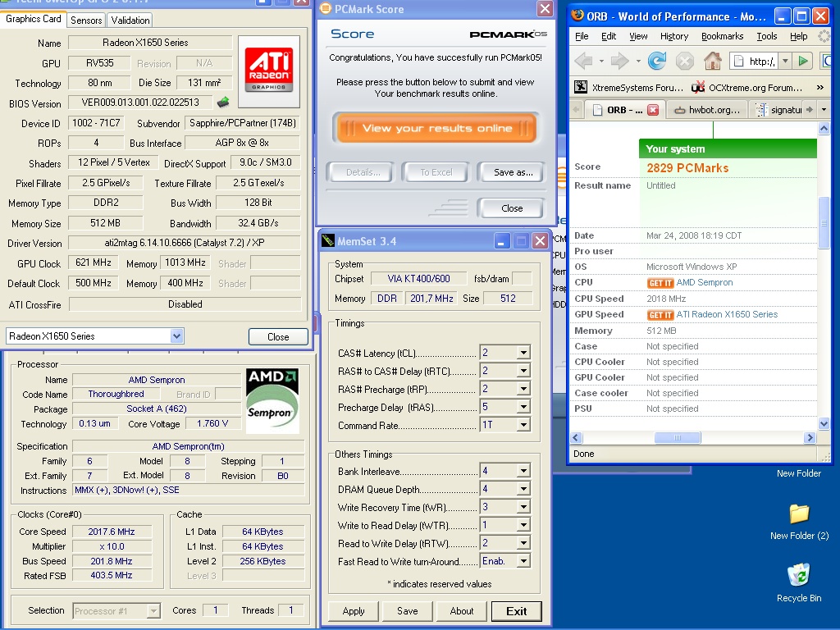Click About button in MemSet
This screenshot has width=840, height=630.
[461, 610]
